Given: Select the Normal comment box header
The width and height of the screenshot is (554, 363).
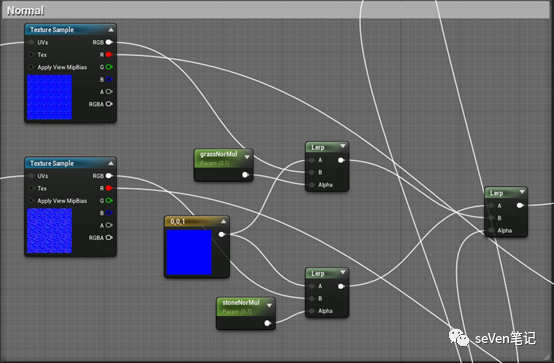Looking at the screenshot, I should click(276, 11).
